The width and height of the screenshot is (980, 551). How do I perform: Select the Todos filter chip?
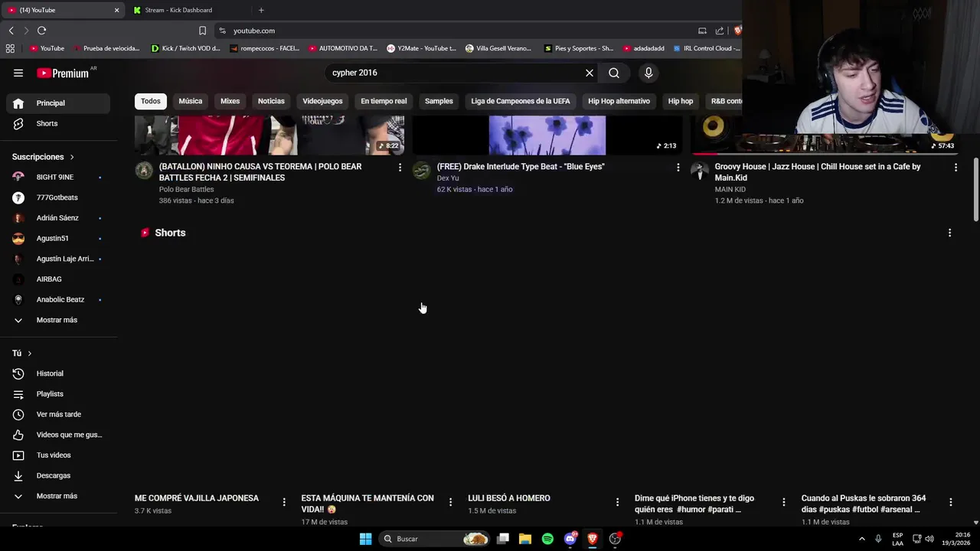(151, 101)
